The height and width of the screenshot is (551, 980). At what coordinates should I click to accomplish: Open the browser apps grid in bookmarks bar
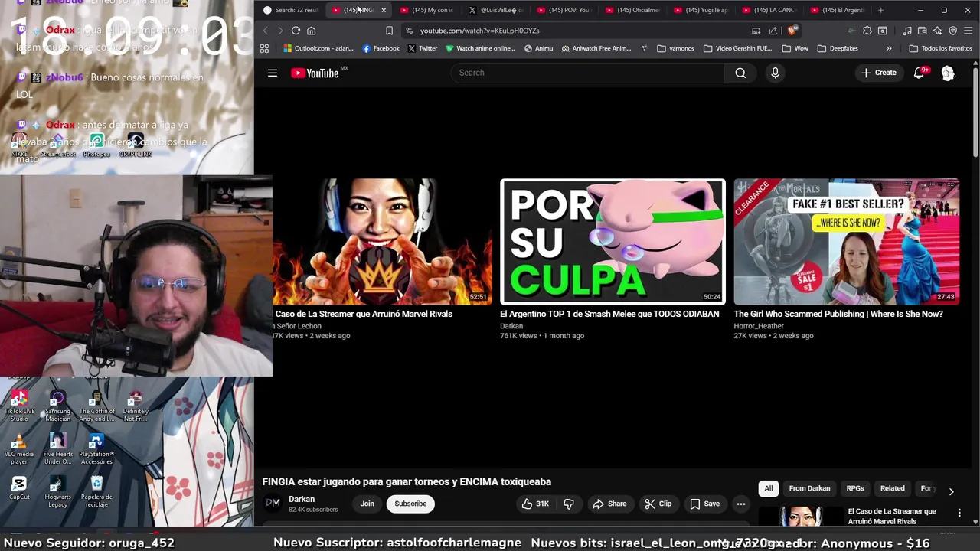(264, 48)
